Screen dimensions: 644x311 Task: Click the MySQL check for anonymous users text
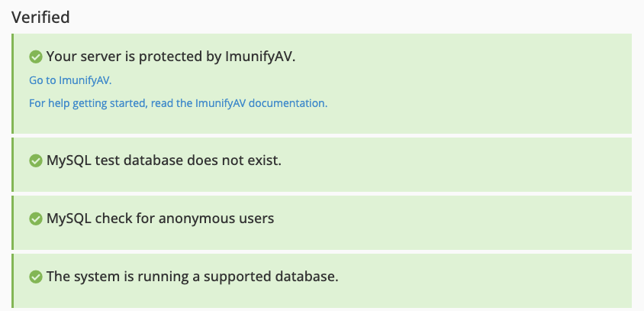pos(160,219)
